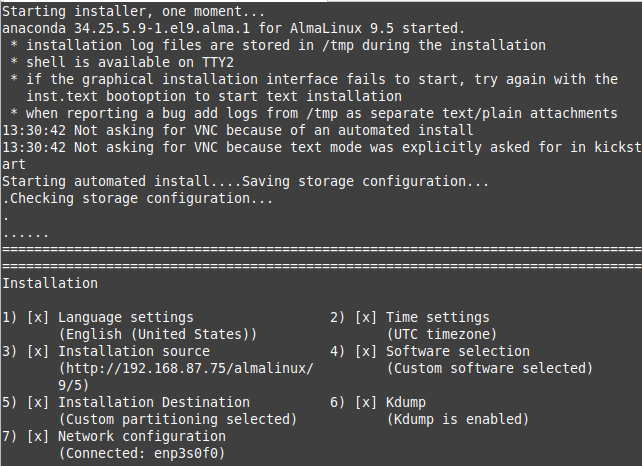
Task: Choose the Installation source menu entry
Action: (133, 351)
